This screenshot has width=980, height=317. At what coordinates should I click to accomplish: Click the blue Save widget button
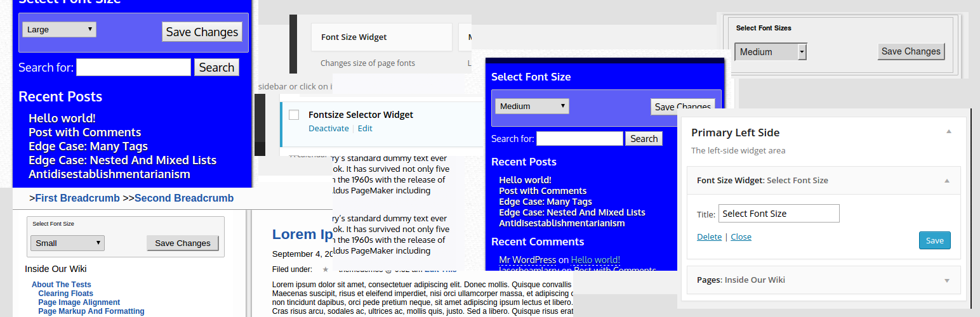coord(934,240)
